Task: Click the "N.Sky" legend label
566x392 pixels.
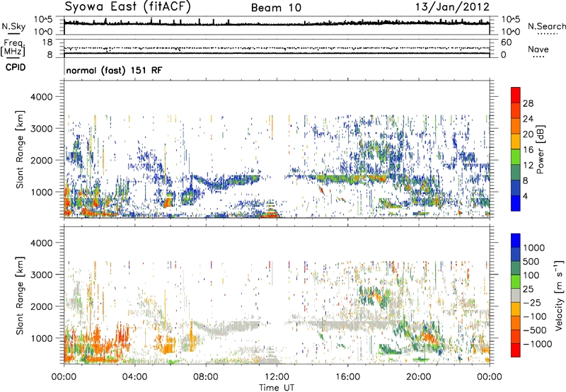Action: coord(13,26)
